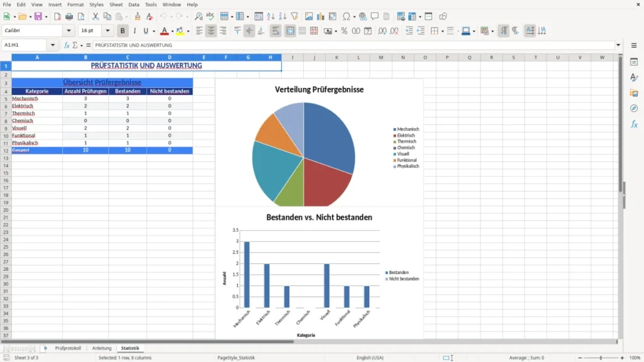
Task: Click the Insert Image icon
Action: (x=309, y=16)
